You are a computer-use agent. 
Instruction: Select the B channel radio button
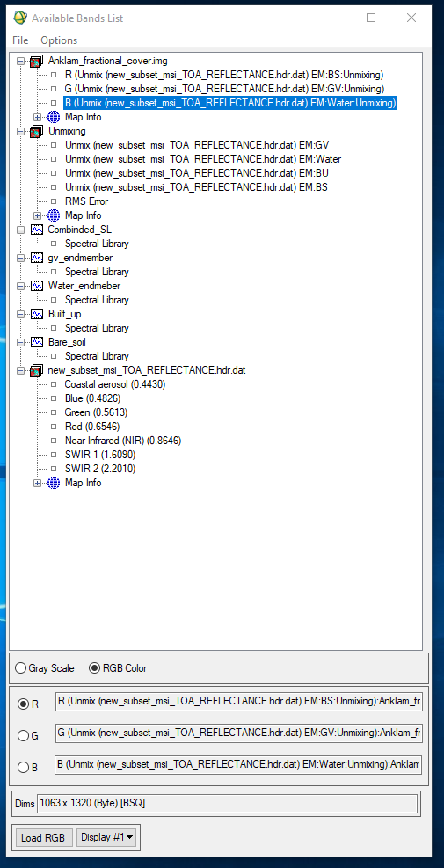coord(23,767)
